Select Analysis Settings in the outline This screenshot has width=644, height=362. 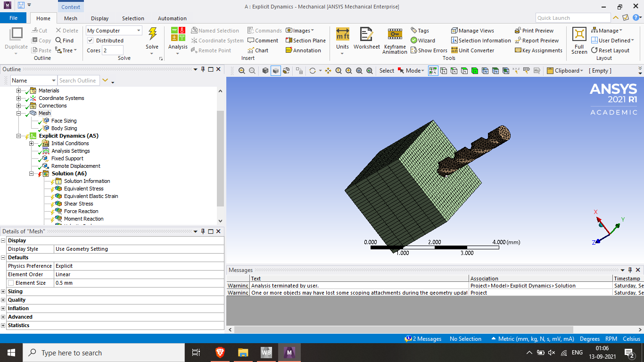pyautogui.click(x=70, y=151)
